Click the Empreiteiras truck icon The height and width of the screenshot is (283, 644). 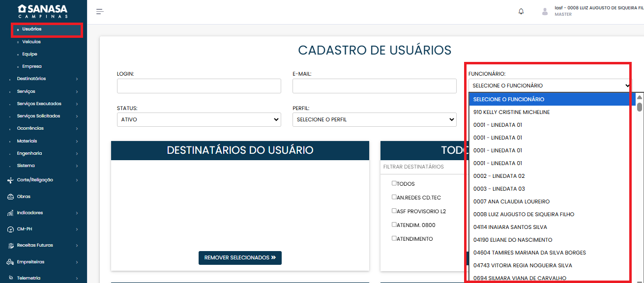[x=10, y=262]
